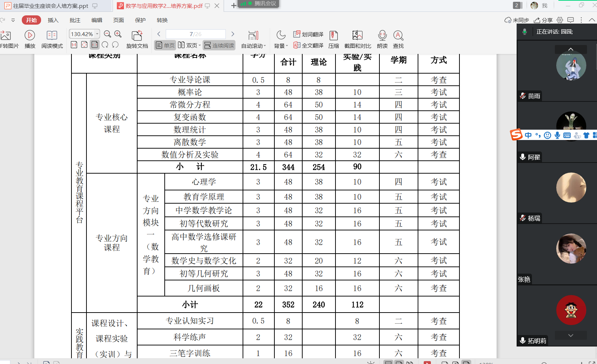
Task: Click the green microphone in the meeting panel
Action: coord(524,31)
